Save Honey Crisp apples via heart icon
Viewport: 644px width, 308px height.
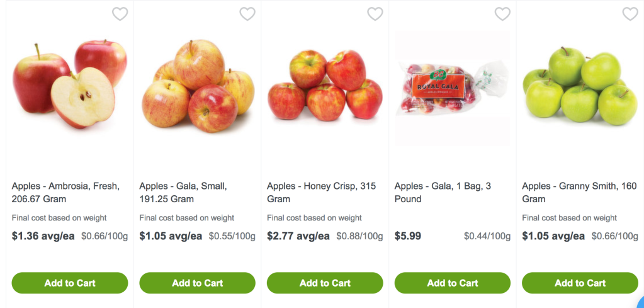click(x=375, y=14)
